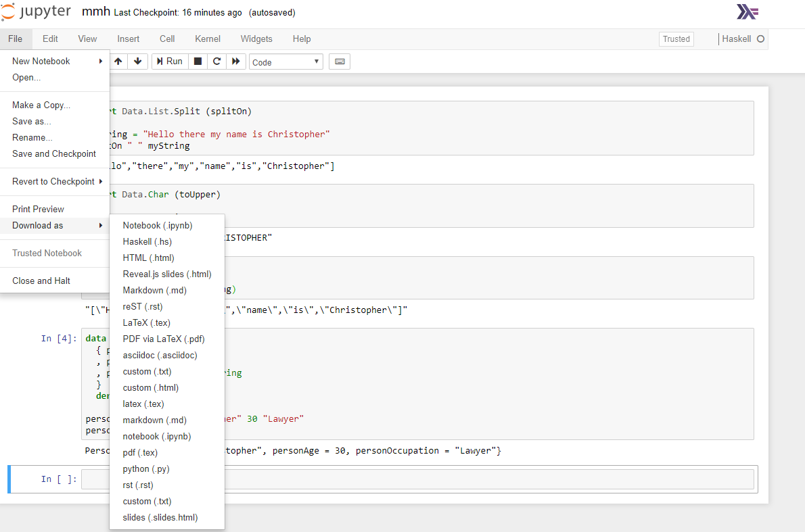
Task: Open Print Preview
Action: 55,210
